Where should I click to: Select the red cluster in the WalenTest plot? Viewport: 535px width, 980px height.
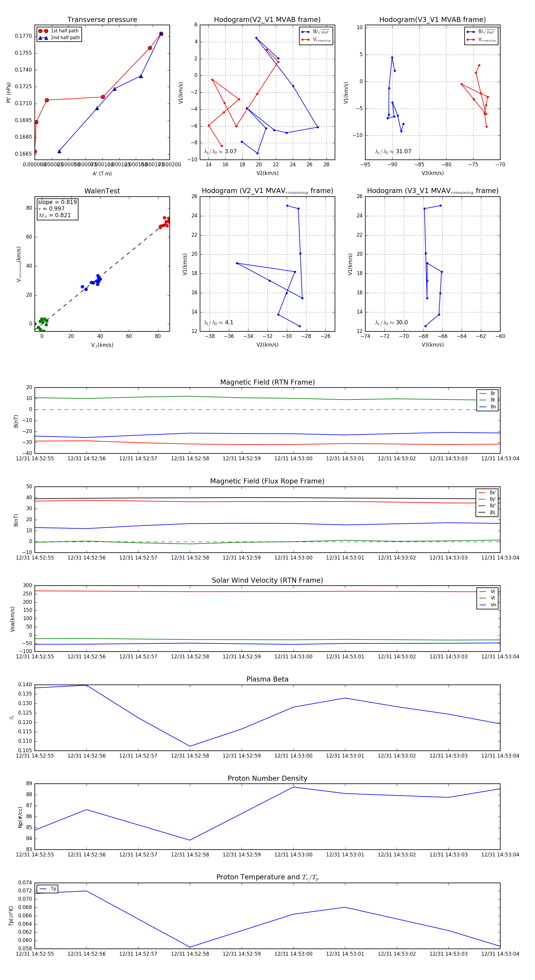pyautogui.click(x=164, y=222)
